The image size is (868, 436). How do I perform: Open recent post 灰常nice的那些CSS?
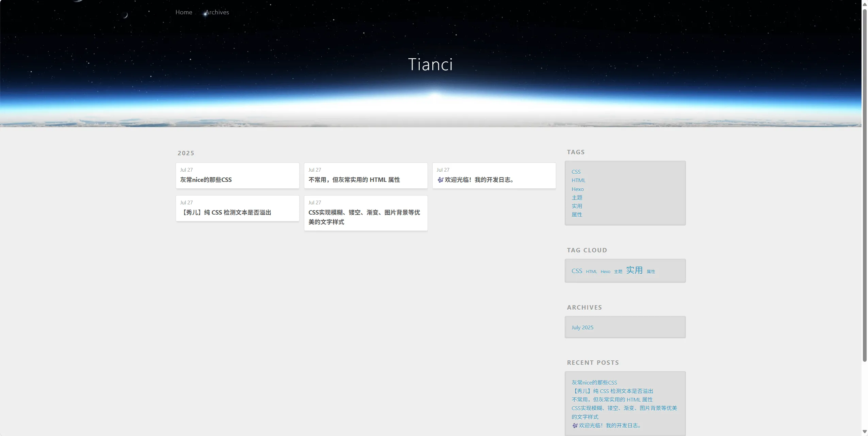coord(594,383)
